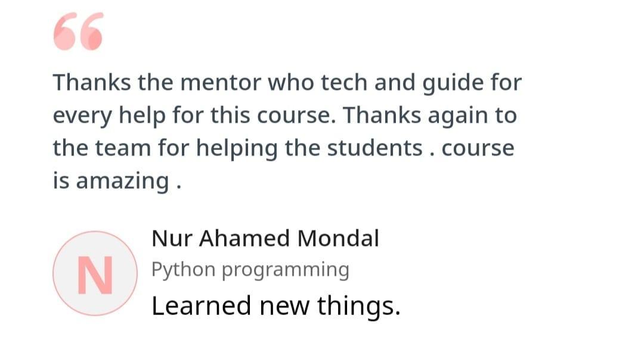The height and width of the screenshot is (346, 644).
Task: Click the testimonial line starting 'Thanks the mentor'
Action: click(x=287, y=82)
